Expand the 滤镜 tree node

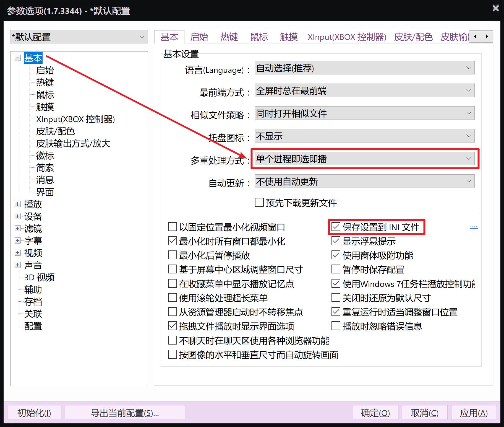18,228
